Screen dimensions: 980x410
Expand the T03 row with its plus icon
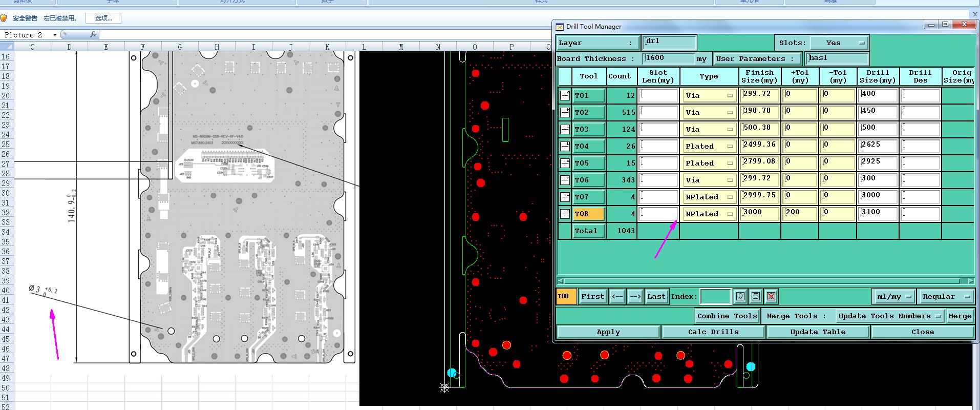pyautogui.click(x=565, y=129)
